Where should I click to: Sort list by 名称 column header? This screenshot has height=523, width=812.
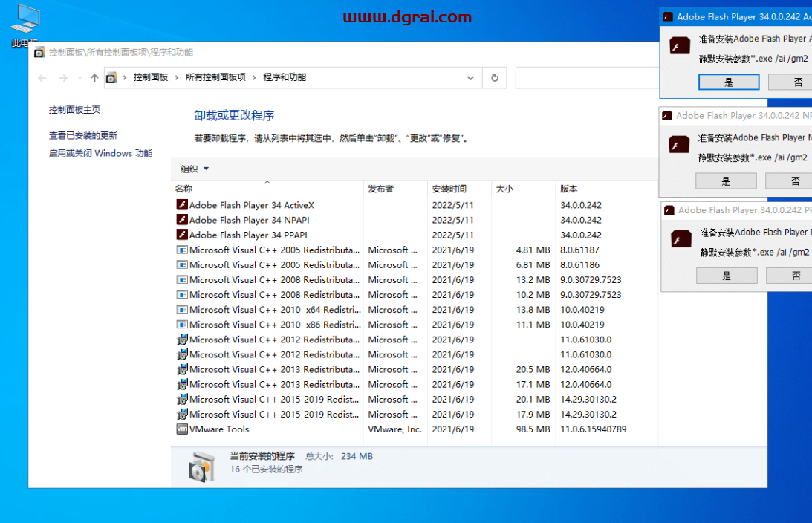point(267,189)
